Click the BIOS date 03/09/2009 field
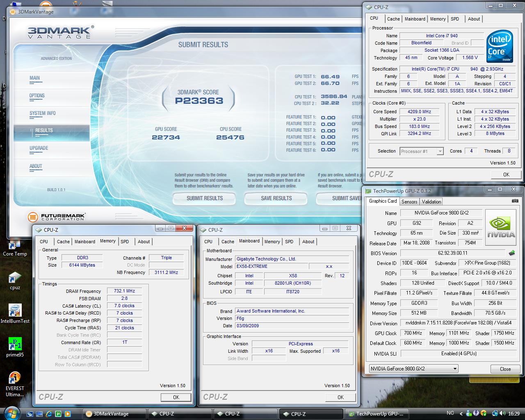This screenshot has width=525, height=420. (x=292, y=326)
